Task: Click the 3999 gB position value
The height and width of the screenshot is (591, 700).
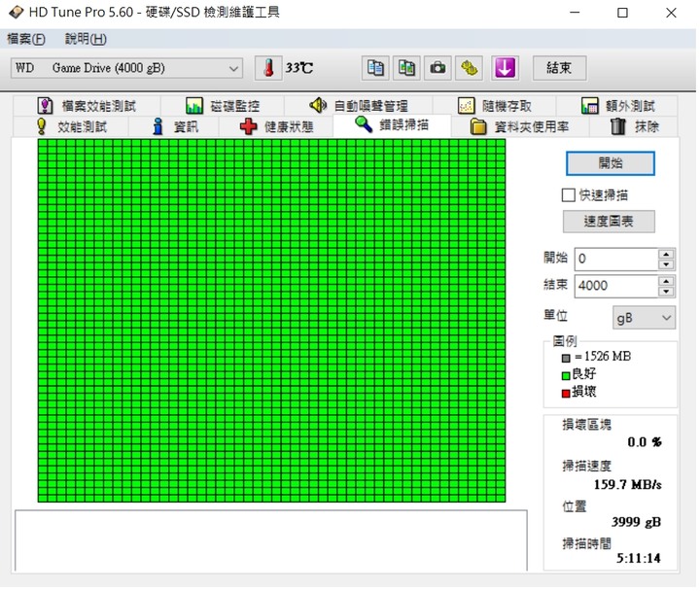Action: (x=636, y=522)
